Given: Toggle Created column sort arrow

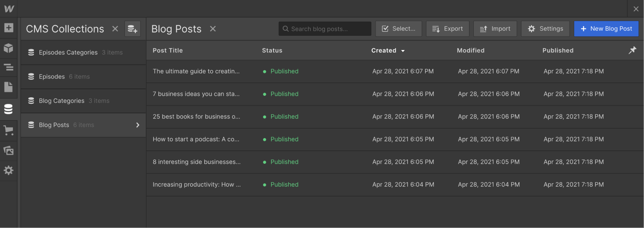Looking at the screenshot, I should click(403, 51).
